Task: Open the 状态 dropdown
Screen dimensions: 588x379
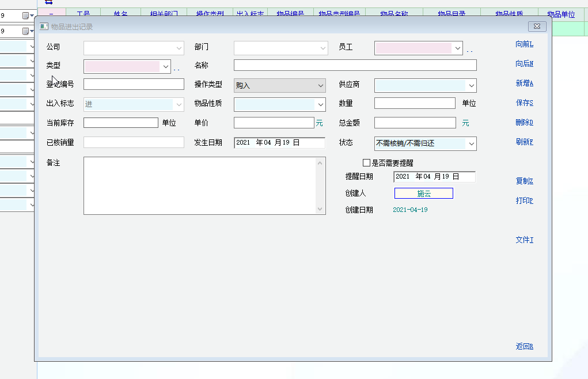Action: pyautogui.click(x=472, y=143)
